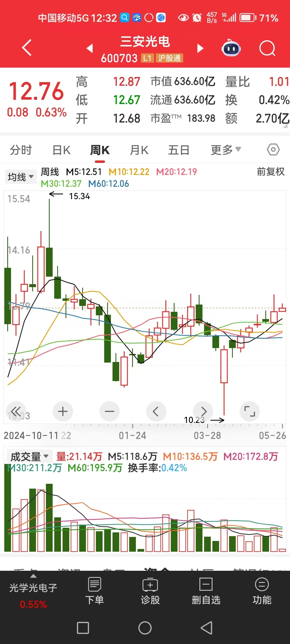The width and height of the screenshot is (290, 644).
Task: Tap Android recent apps square button
Action: (x=83, y=628)
